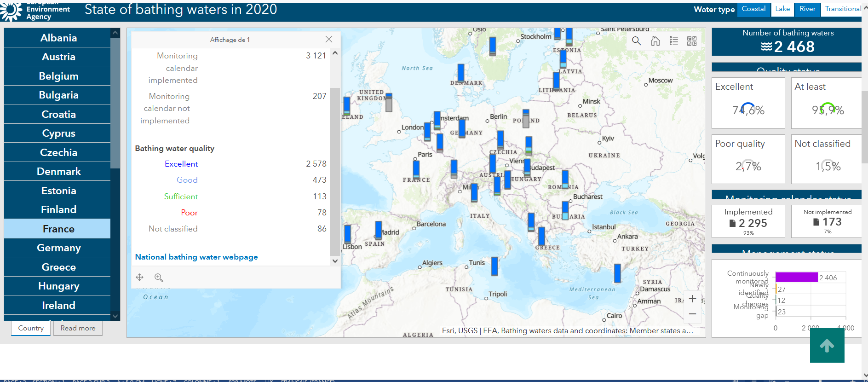Zoom out with the map minus button
Viewport: 868px width, 382px height.
(692, 314)
